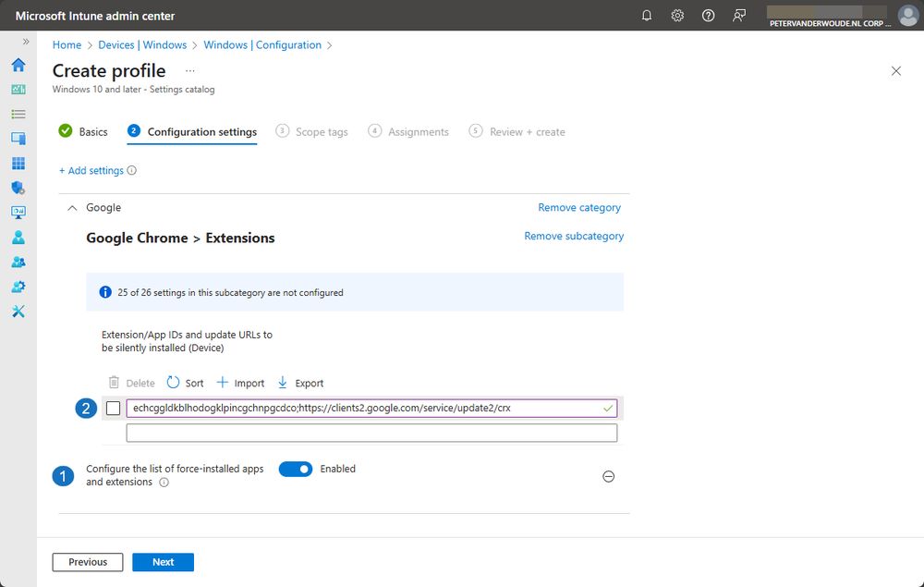
Task: Click the PETERVANDERWOUDE.NL CORP tenant name
Action: (830, 24)
